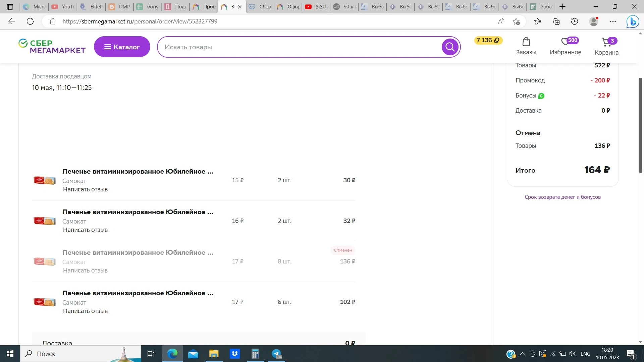
Task: Open the Bing sidebar button
Action: [633, 21]
